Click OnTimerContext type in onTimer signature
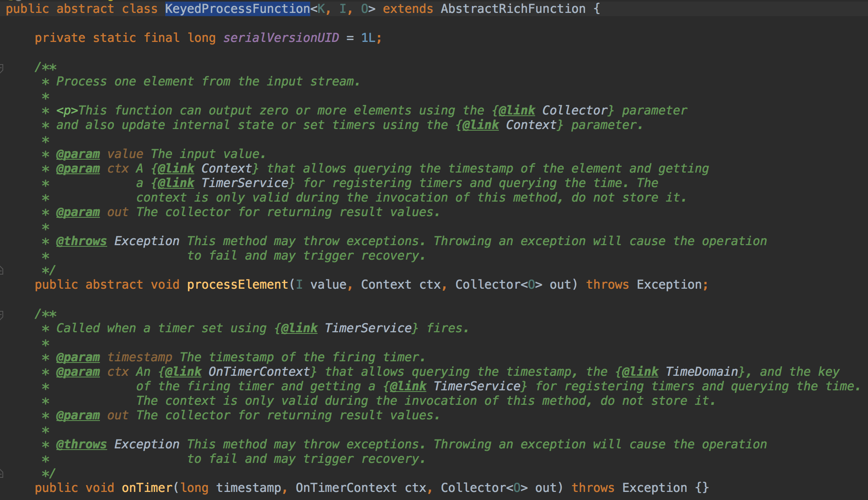 [x=346, y=488]
